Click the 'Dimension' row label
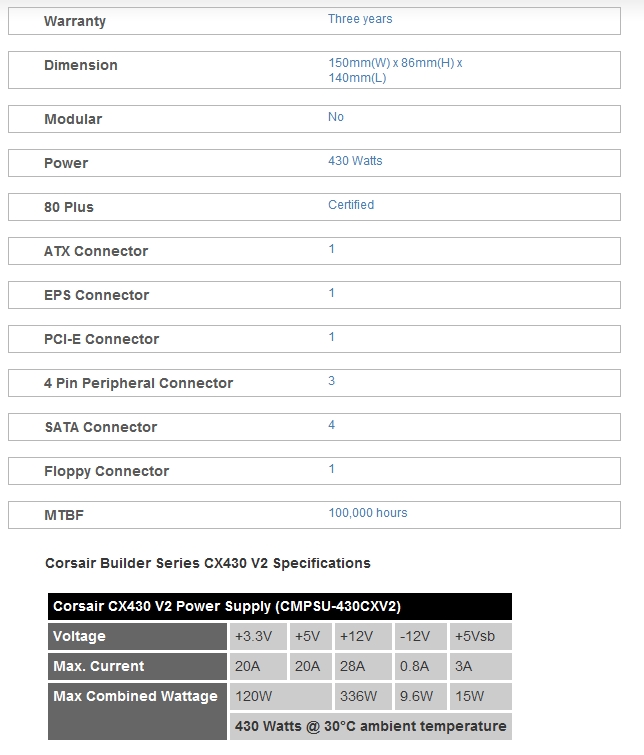The image size is (644, 755). pyautogui.click(x=80, y=65)
